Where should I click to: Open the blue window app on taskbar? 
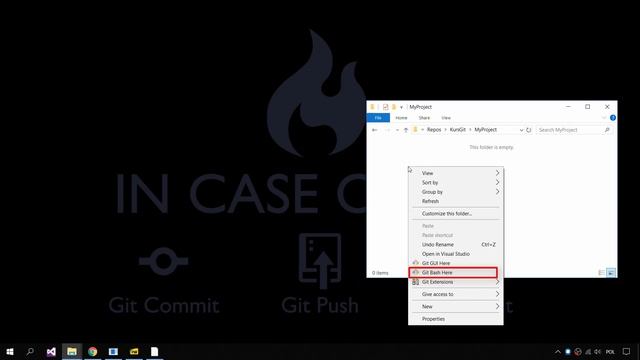[113, 351]
